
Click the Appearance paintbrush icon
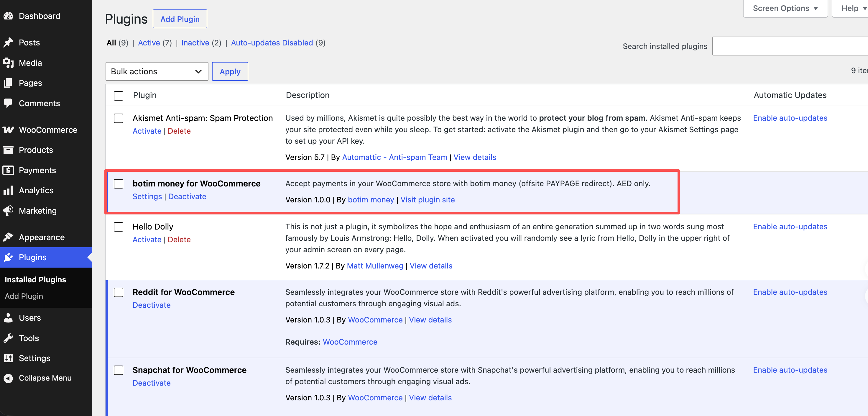point(9,237)
